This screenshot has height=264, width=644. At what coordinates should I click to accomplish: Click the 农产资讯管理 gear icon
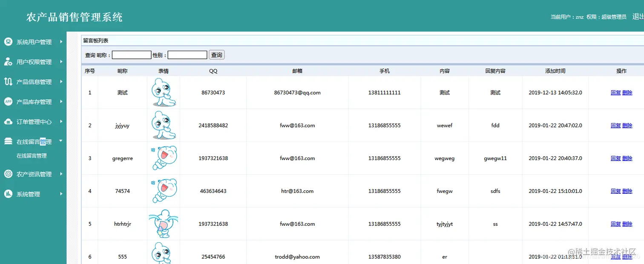[x=8, y=174]
